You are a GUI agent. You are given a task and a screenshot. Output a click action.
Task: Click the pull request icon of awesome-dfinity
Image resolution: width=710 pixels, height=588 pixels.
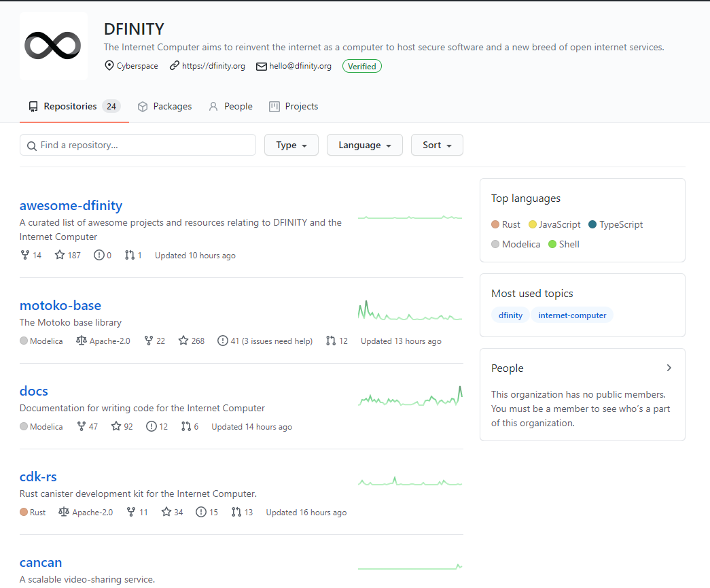[130, 255]
